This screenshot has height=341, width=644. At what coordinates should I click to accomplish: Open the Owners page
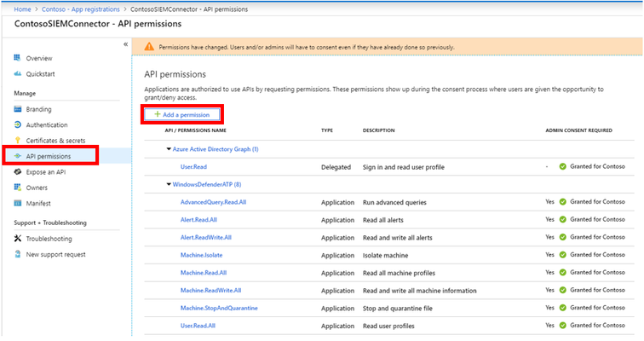(37, 188)
